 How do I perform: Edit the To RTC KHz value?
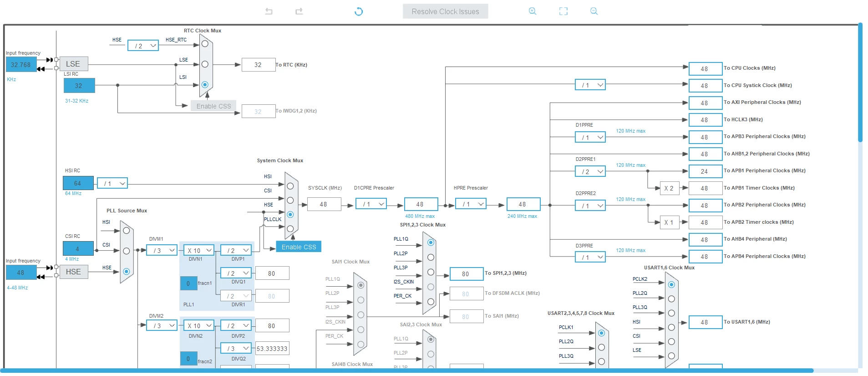pos(259,65)
